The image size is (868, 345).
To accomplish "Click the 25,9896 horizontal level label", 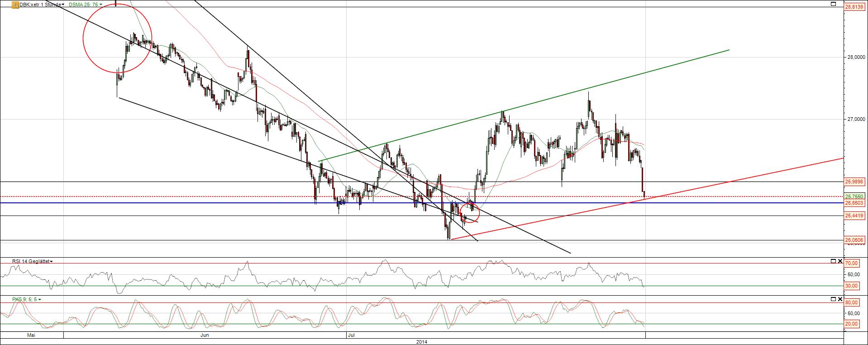I will (x=855, y=182).
